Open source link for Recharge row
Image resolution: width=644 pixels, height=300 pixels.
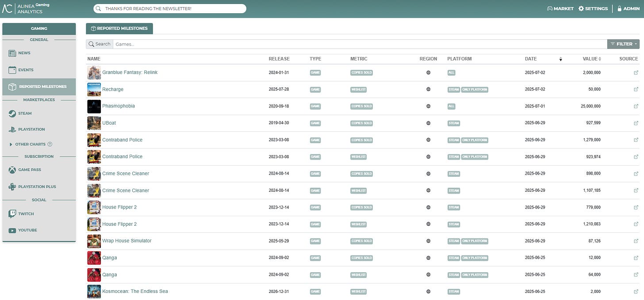pos(636,89)
